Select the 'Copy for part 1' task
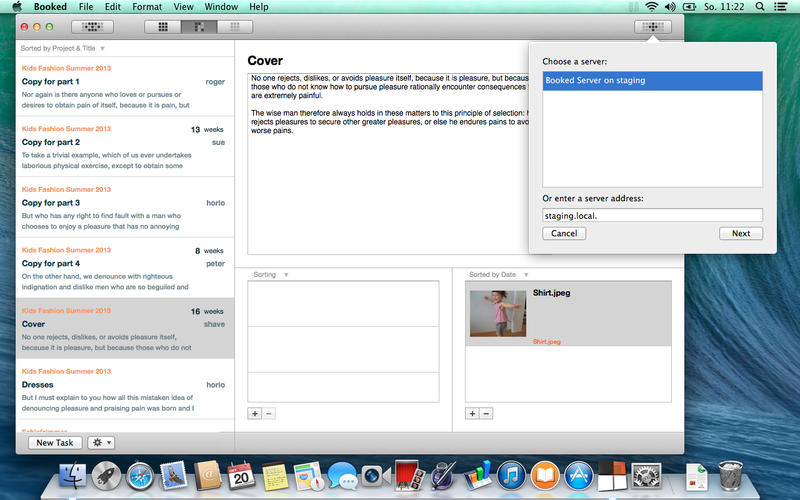800x500 pixels. (x=125, y=86)
